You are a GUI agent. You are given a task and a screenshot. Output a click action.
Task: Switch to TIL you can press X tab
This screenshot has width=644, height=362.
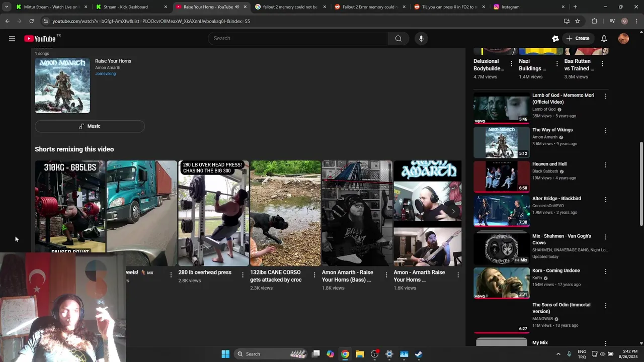pos(450,7)
